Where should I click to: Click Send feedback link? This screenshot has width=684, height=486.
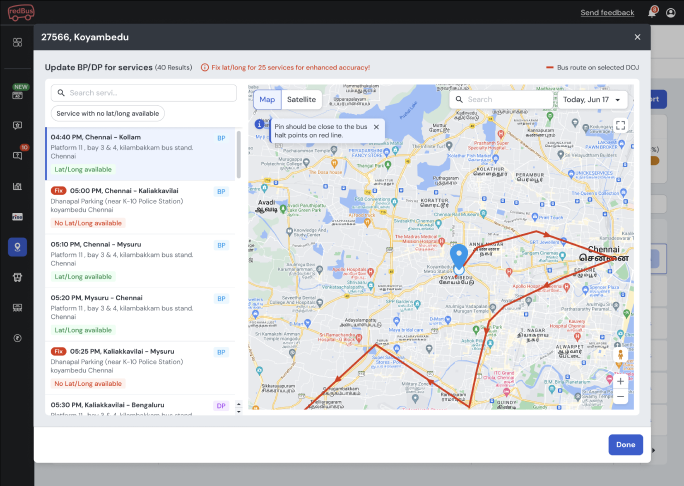[x=607, y=13]
